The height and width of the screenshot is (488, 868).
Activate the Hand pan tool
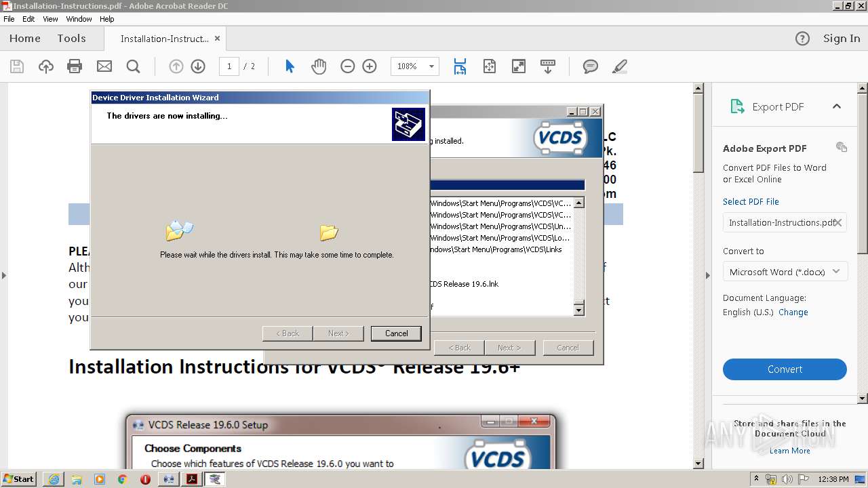[x=319, y=66]
